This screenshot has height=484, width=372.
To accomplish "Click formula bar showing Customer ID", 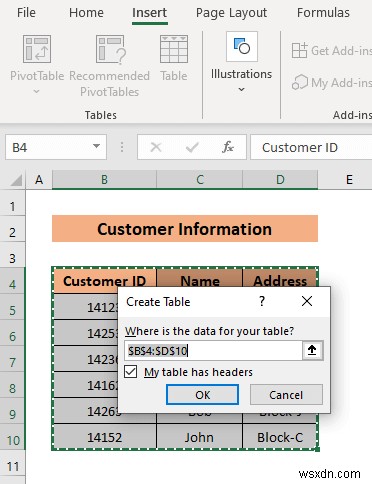I will coord(311,147).
